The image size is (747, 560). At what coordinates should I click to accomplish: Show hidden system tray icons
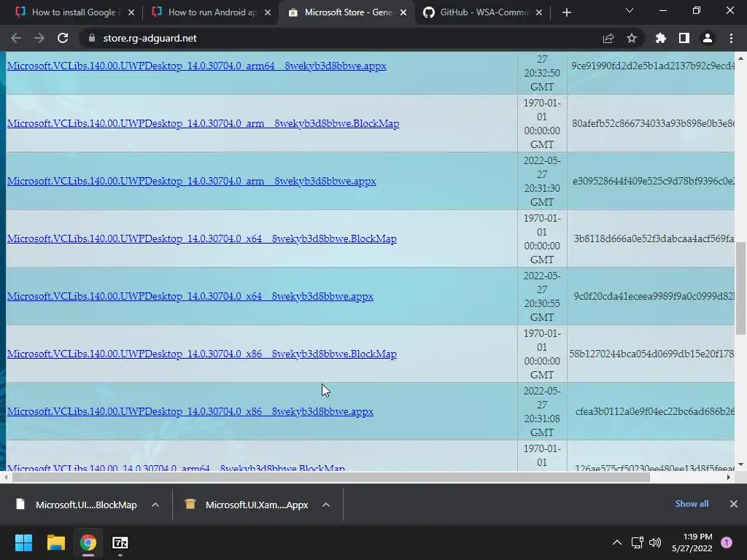617,542
